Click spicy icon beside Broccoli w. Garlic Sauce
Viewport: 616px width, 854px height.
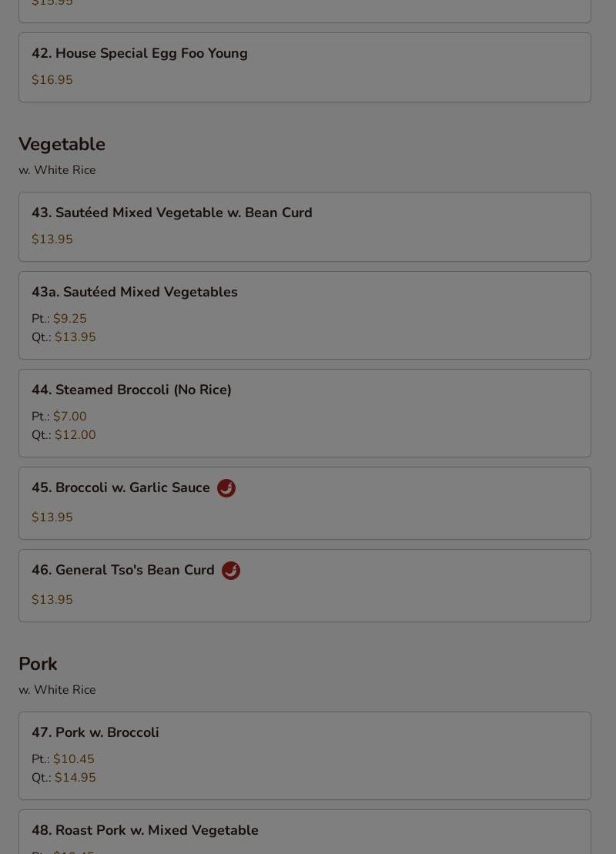226,488
